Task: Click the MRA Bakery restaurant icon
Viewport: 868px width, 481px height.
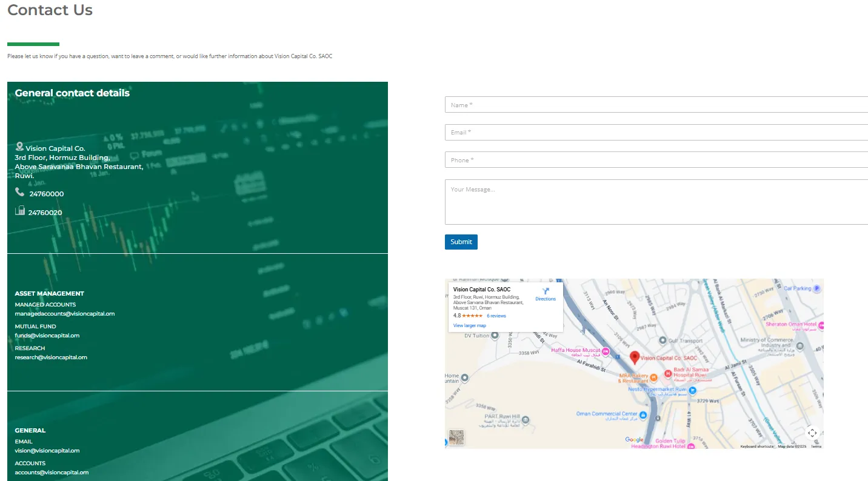Action: click(654, 377)
